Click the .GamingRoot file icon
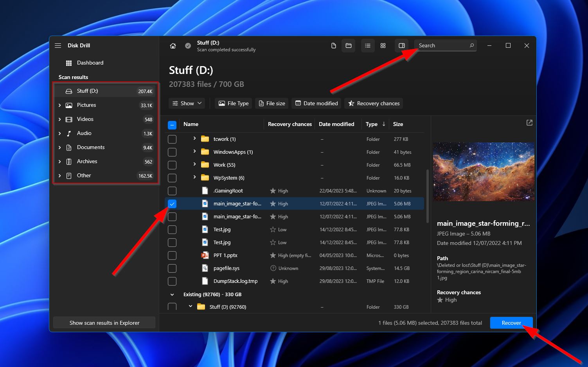588x367 pixels. click(205, 191)
